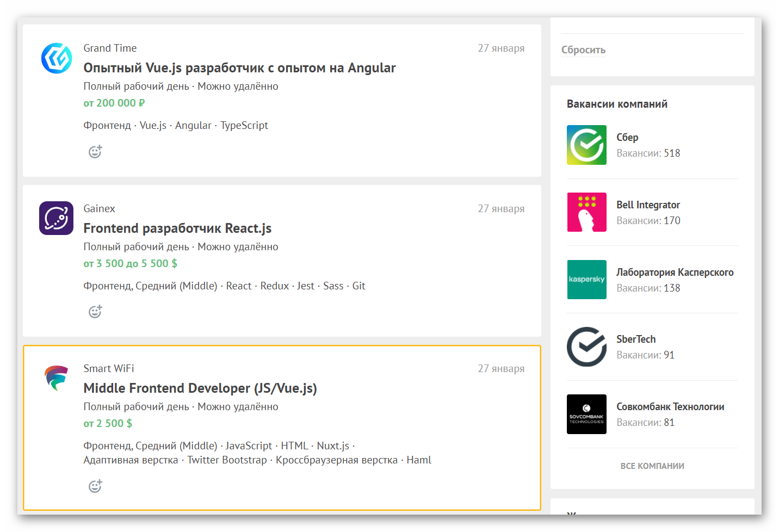Click the Haml skill tag
The image size is (779, 532).
(x=419, y=460)
